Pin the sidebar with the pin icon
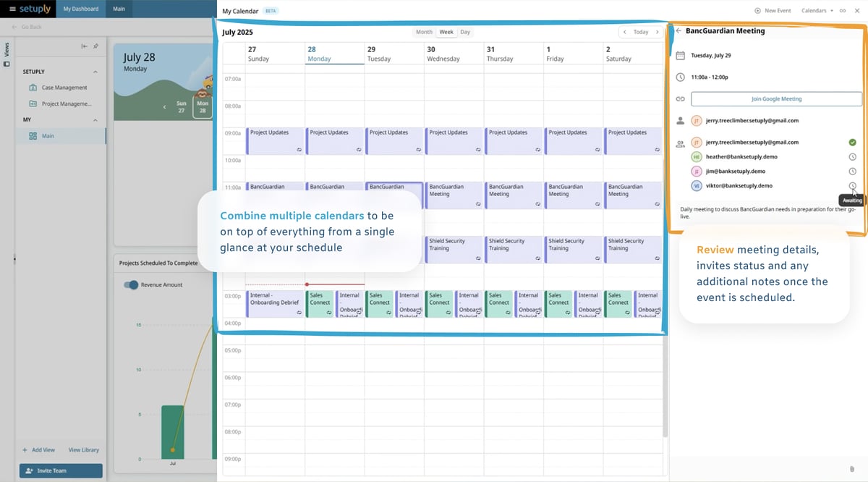 95,46
